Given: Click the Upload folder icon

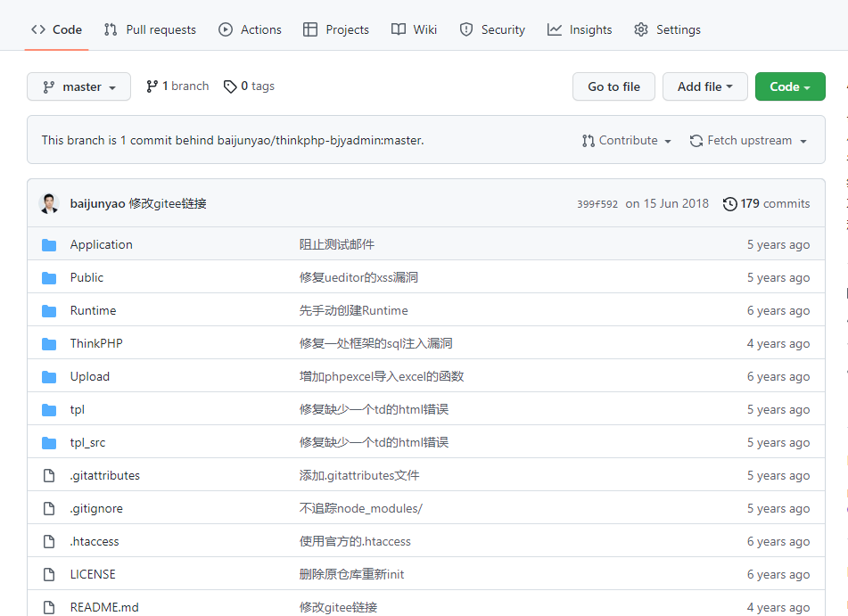Looking at the screenshot, I should click(49, 377).
